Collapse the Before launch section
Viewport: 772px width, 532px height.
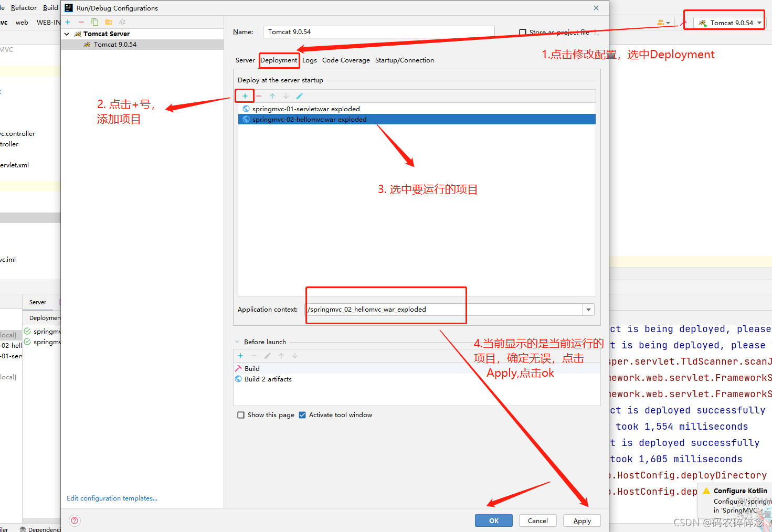(x=237, y=342)
